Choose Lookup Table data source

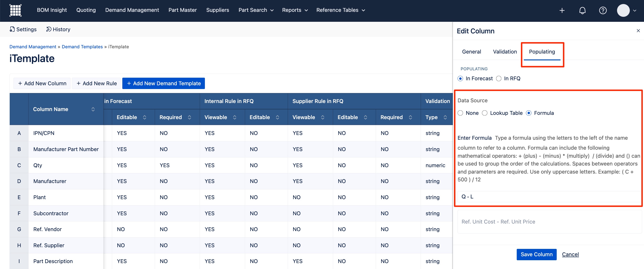point(485,113)
